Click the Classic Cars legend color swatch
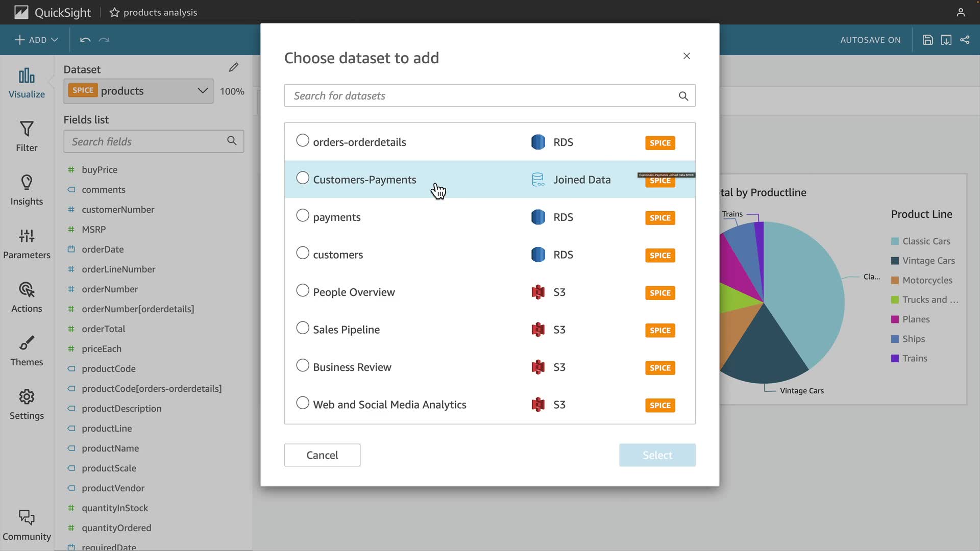 (895, 241)
